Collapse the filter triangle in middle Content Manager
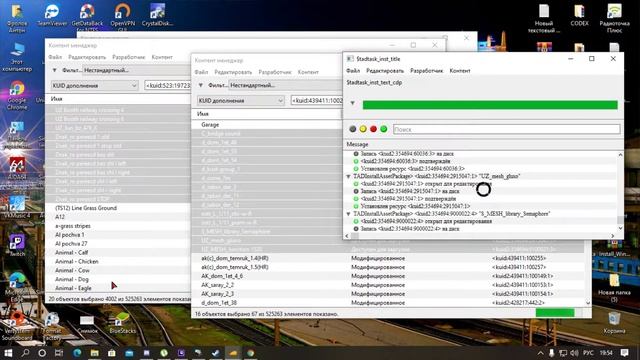Viewport: 640px width, 360px height. (x=200, y=85)
